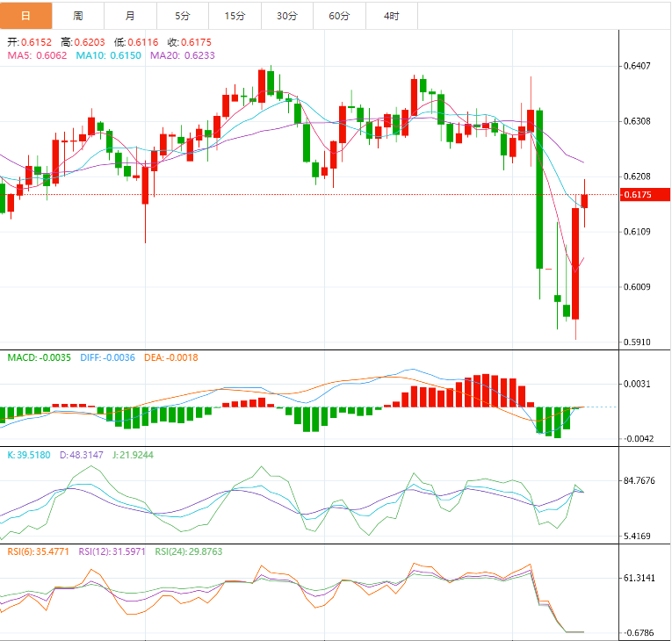
Task: Click the 5.4169 KDJ axis label
Action: [x=637, y=536]
